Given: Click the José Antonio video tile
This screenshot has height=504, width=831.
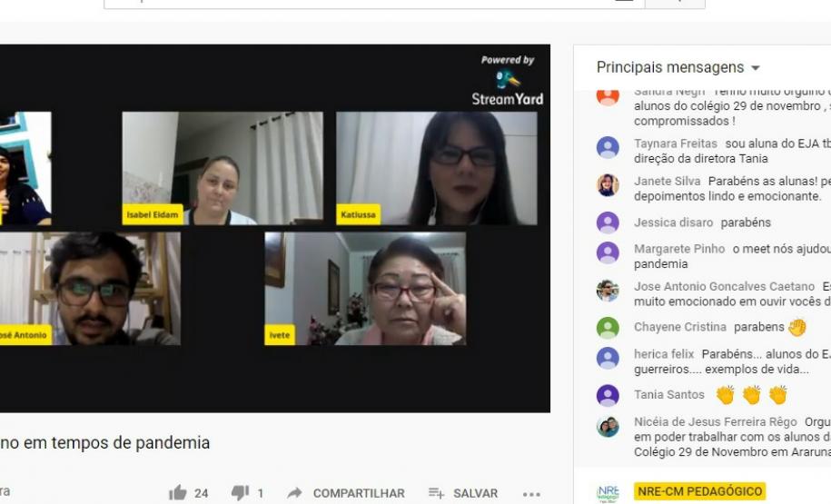Looking at the screenshot, I should (x=90, y=289).
